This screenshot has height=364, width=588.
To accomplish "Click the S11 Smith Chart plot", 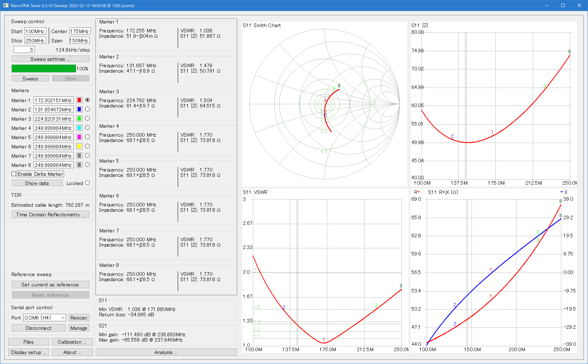I will (x=324, y=104).
